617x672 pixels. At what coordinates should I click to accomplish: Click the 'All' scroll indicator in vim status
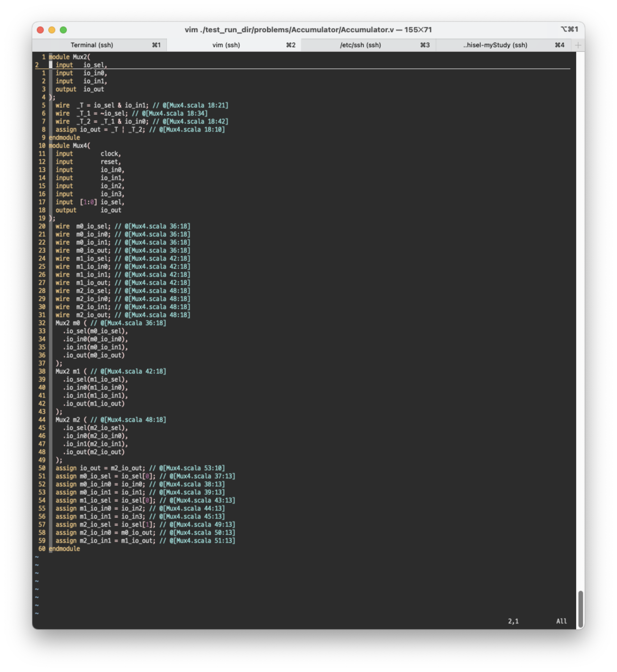[561, 621]
